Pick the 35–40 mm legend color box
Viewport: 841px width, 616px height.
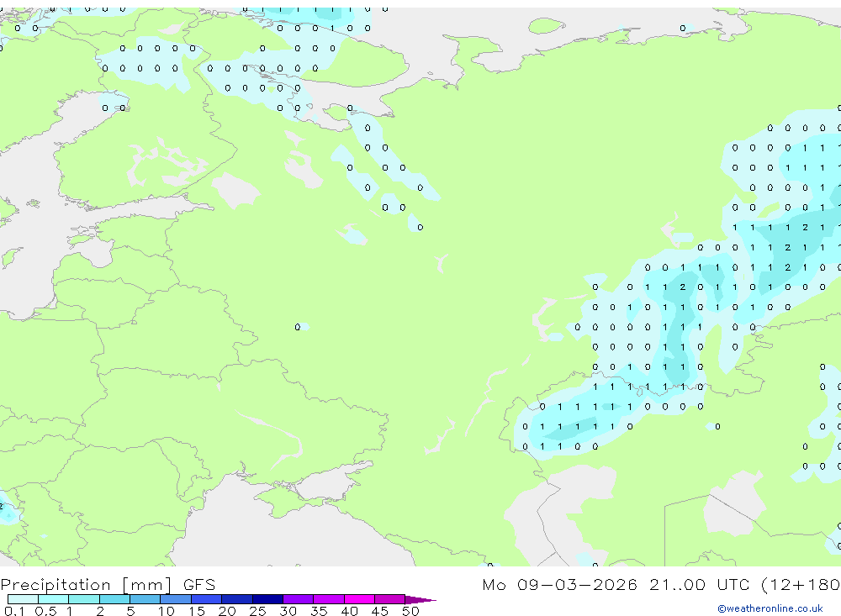click(x=328, y=599)
